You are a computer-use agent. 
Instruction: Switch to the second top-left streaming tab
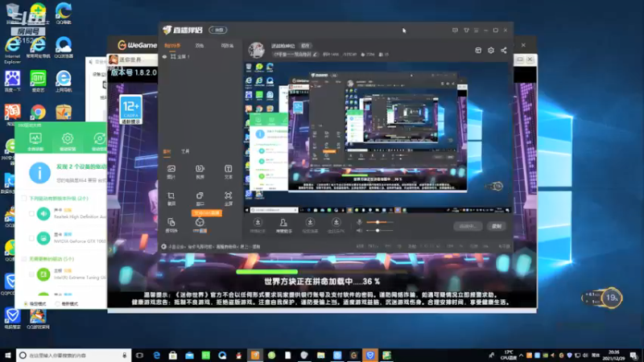tap(200, 46)
